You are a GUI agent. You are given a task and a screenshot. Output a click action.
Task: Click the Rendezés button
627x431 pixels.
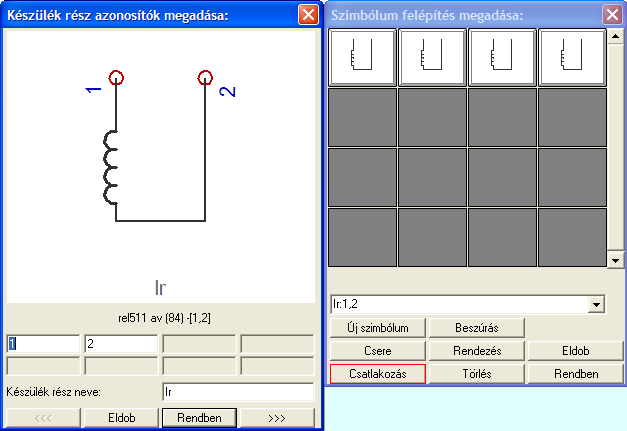coord(477,351)
